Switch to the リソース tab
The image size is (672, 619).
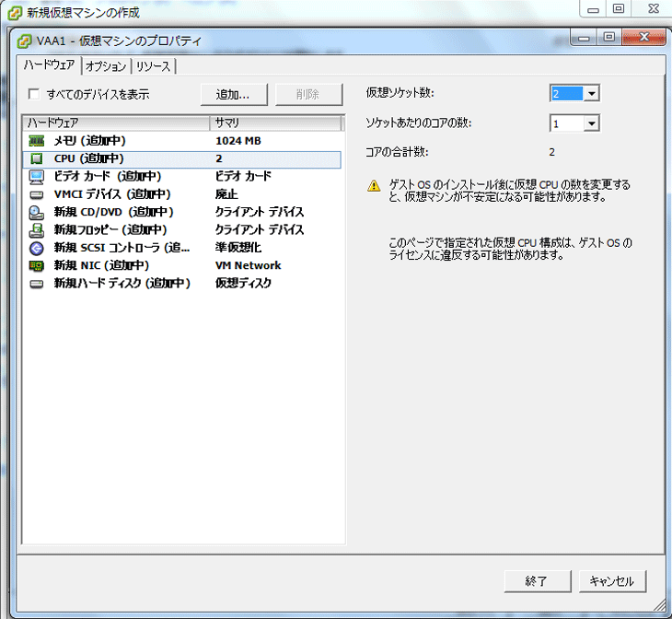click(x=153, y=66)
